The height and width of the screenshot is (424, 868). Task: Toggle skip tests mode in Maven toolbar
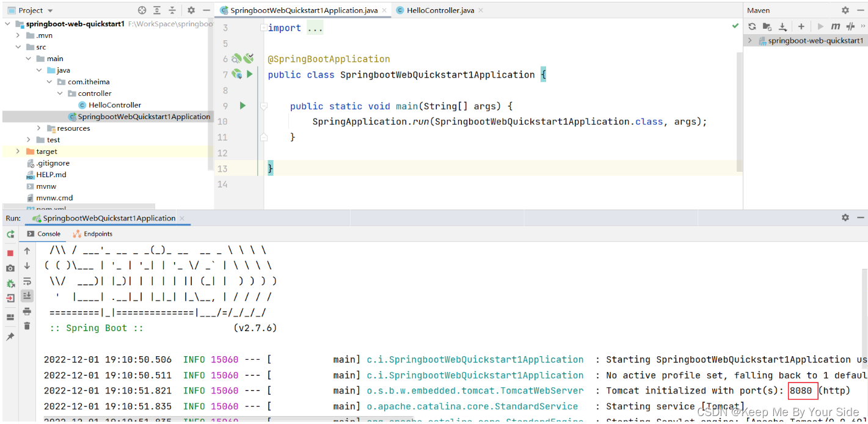(x=850, y=26)
